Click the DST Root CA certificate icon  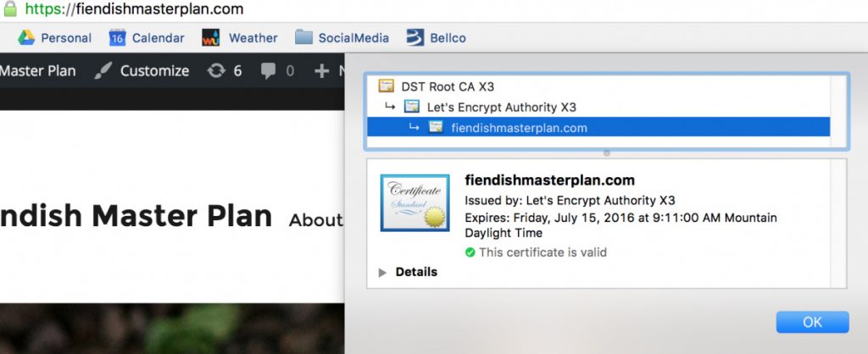386,86
